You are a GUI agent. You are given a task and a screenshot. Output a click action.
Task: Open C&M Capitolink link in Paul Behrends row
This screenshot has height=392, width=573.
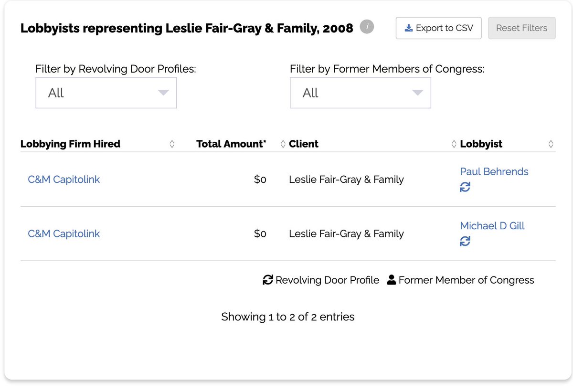pos(64,180)
